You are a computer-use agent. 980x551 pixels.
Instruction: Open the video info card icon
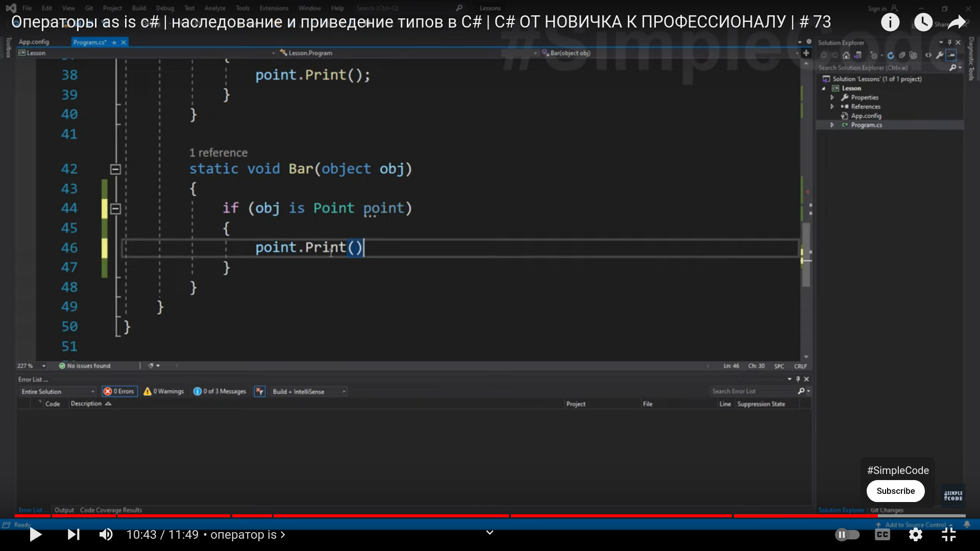tap(890, 22)
